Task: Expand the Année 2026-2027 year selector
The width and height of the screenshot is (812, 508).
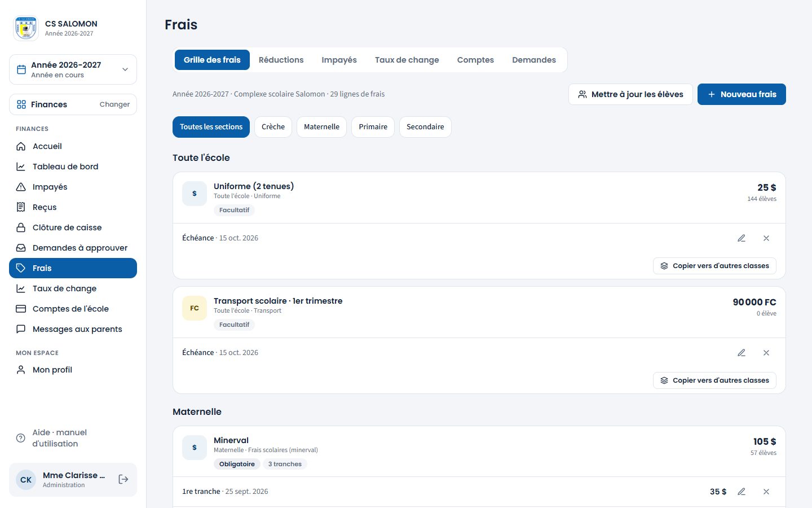Action: coord(73,69)
